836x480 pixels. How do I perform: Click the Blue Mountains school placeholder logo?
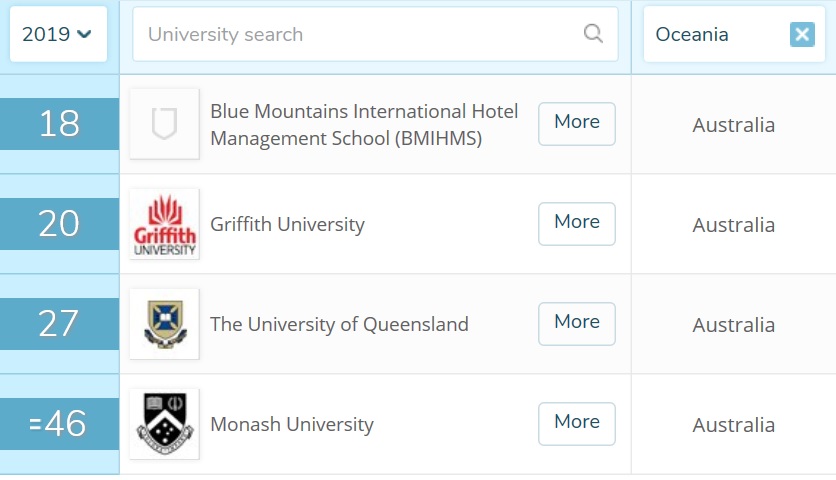(x=164, y=124)
